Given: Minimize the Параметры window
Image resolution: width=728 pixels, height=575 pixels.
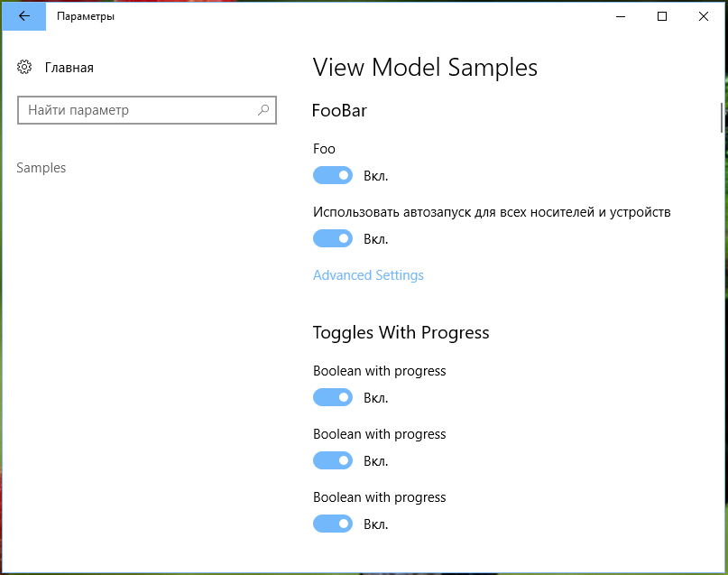Looking at the screenshot, I should click(x=621, y=16).
